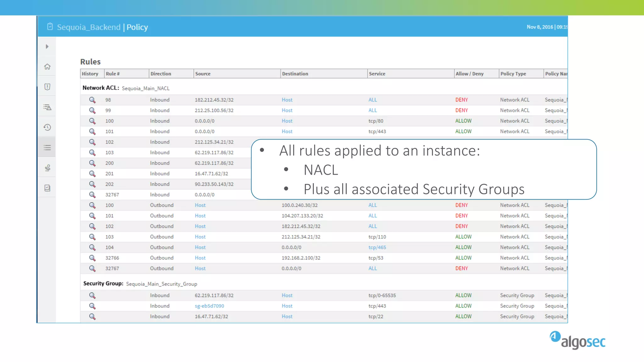Image resolution: width=644 pixels, height=362 pixels.
Task: Open the sg-eb5d7090 source link
Action: 209,306
